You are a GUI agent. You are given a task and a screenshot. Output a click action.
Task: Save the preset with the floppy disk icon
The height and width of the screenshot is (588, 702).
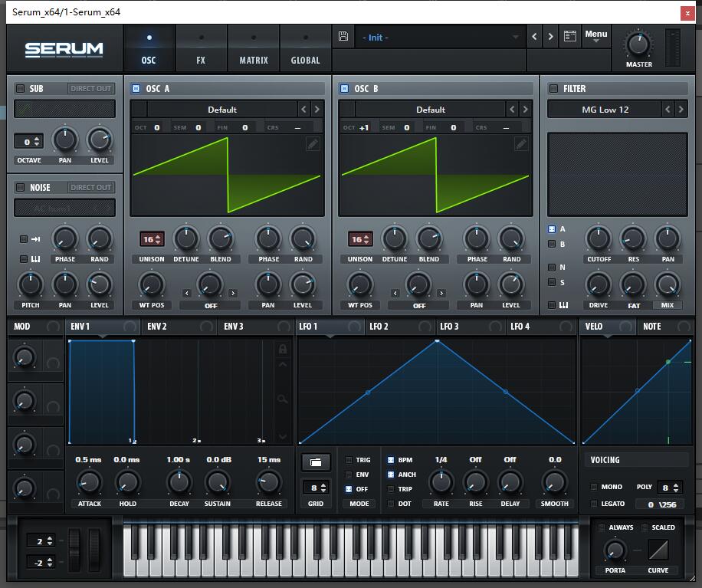pos(343,36)
